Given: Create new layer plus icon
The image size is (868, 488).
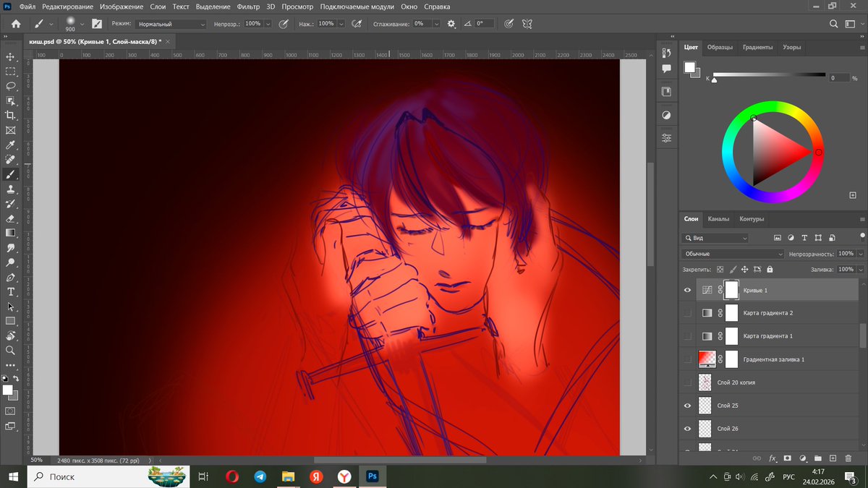Looking at the screenshot, I should coord(833,458).
